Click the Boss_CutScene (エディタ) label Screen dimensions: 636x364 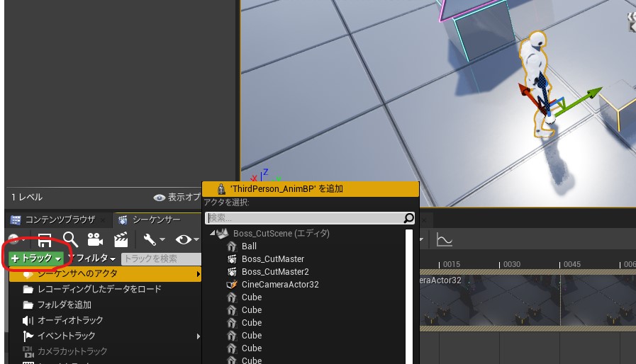[281, 234]
